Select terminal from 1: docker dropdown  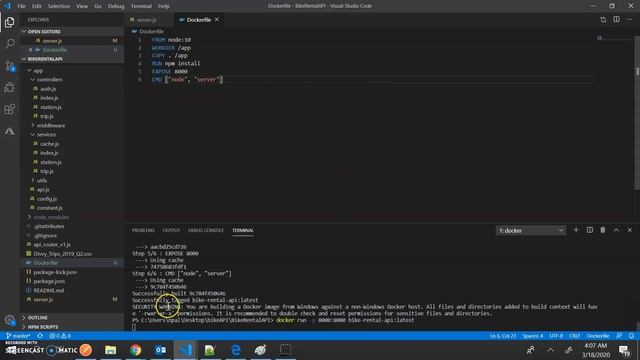click(531, 231)
